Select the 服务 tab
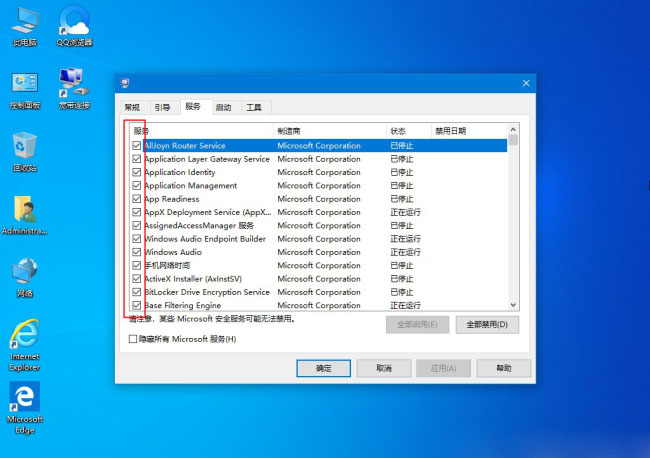The width and height of the screenshot is (650, 458). (x=193, y=107)
